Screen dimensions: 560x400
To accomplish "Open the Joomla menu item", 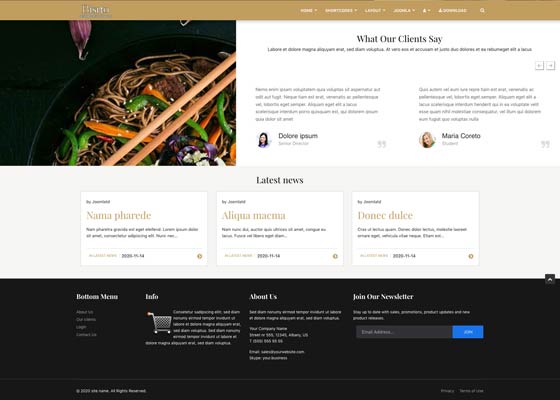I will 404,10.
